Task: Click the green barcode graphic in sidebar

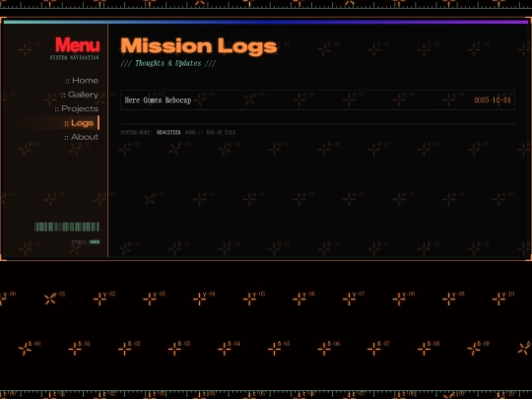Action: [67, 227]
